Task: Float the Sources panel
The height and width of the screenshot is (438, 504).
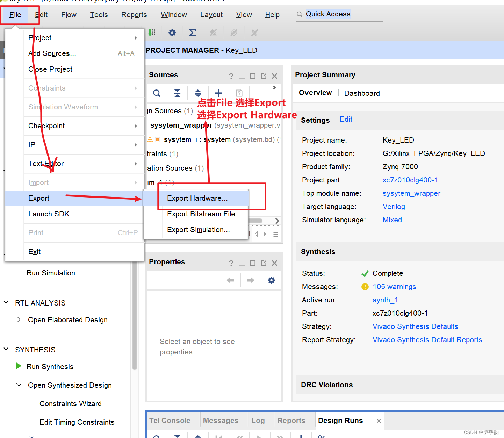Action: pos(264,76)
